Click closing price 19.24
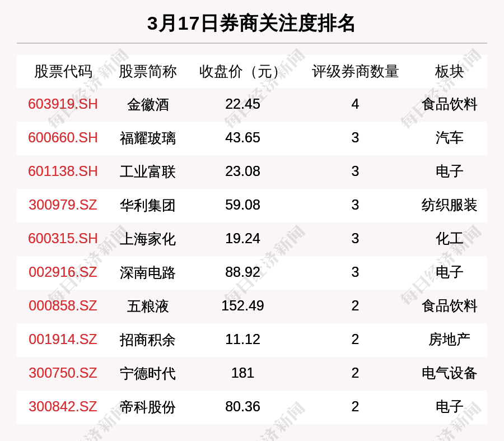 coord(242,239)
